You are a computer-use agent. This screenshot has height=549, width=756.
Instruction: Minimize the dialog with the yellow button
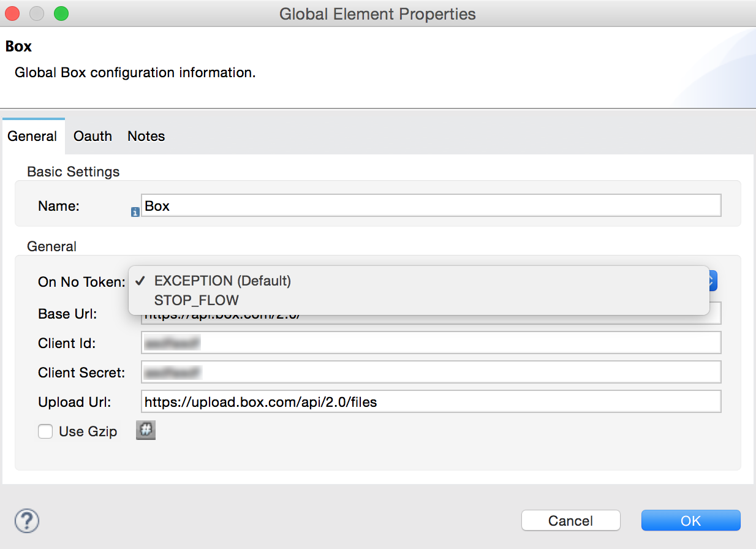36,13
